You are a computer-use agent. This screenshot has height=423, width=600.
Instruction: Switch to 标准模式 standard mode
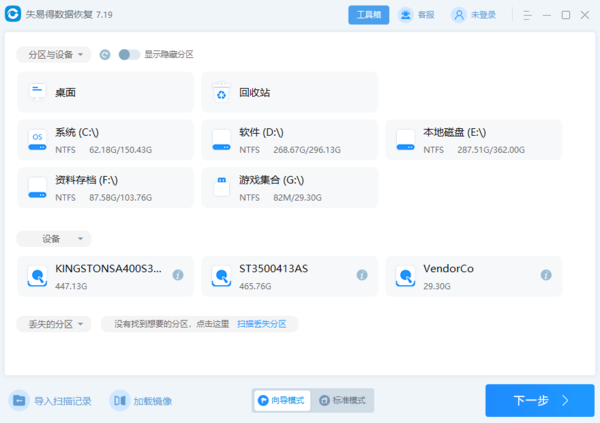point(343,400)
